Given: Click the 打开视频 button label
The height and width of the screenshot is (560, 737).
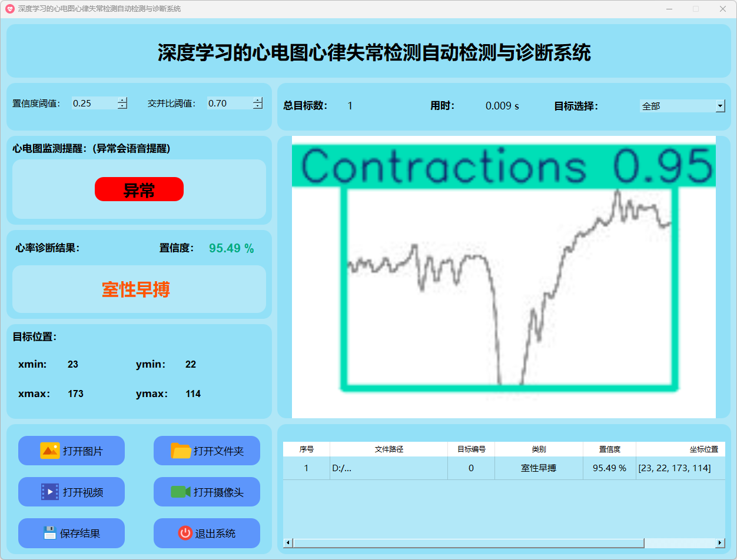Looking at the screenshot, I should [x=83, y=492].
